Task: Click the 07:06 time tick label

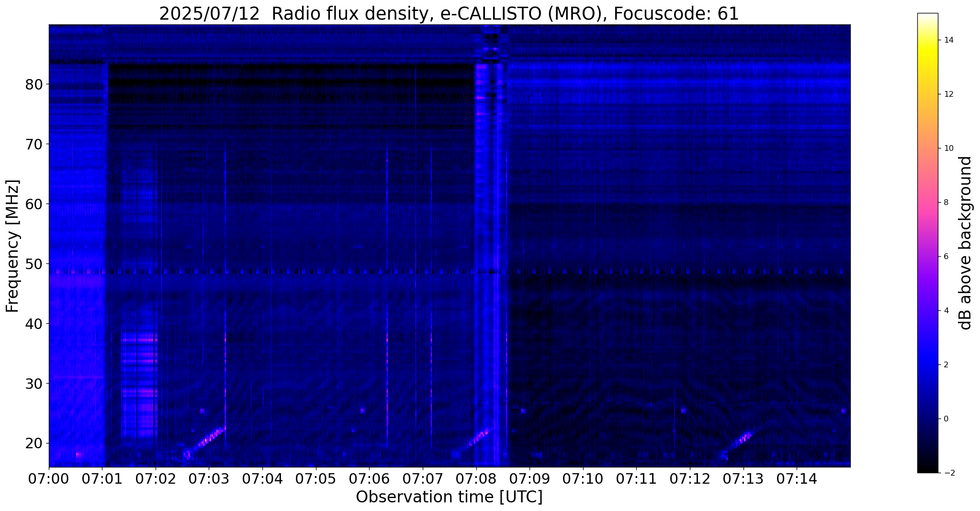Action: [x=370, y=479]
